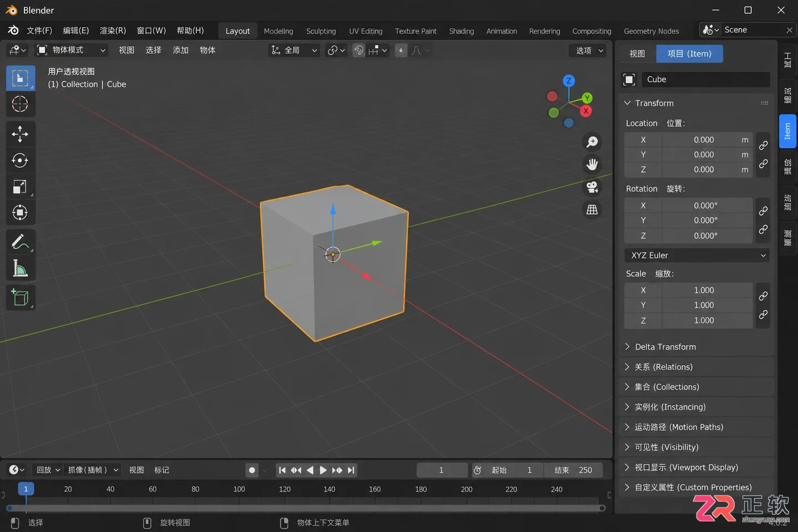
Task: Click the viewport zoom magnifier icon
Action: 592,142
